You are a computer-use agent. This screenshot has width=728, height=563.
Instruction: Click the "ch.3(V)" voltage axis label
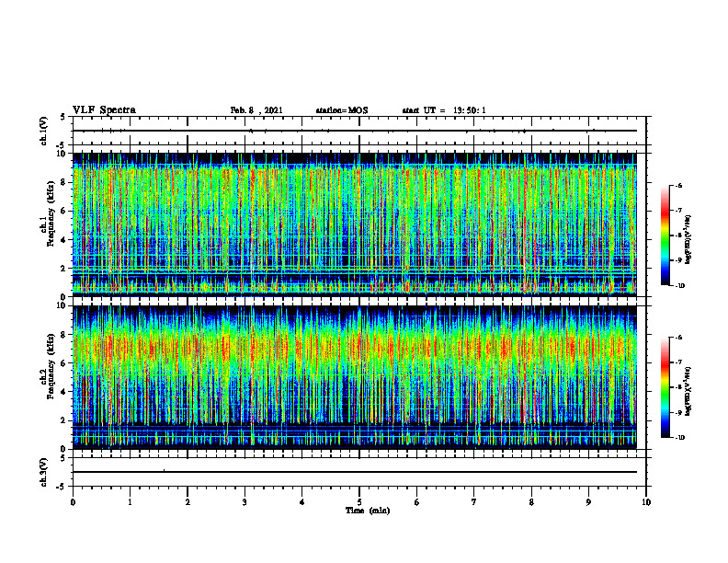point(43,472)
